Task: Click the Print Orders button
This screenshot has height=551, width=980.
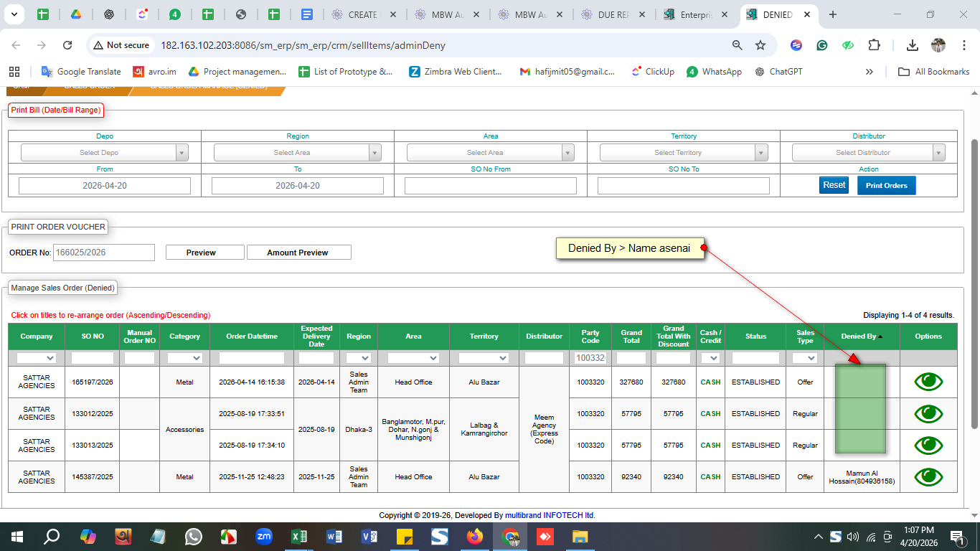Action: click(x=886, y=185)
